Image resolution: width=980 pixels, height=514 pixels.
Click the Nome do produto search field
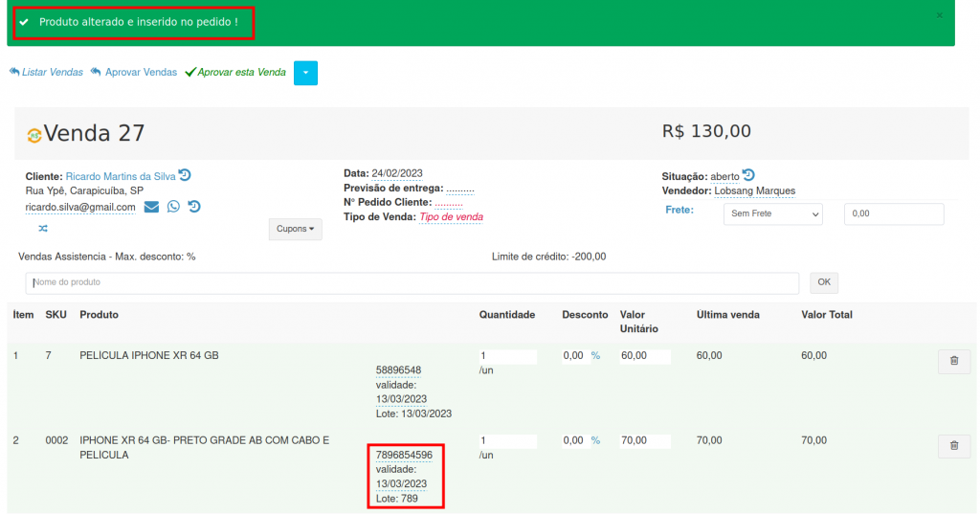[412, 282]
